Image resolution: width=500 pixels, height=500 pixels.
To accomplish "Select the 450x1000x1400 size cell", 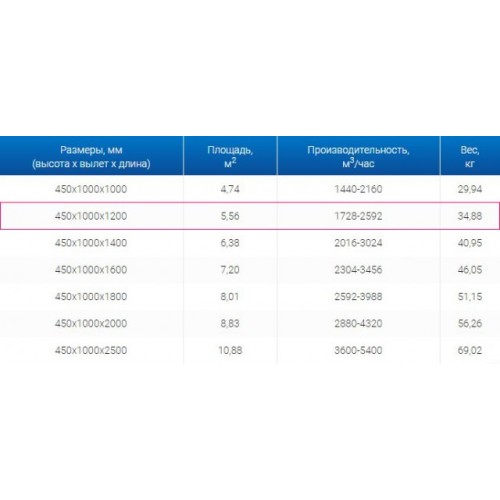I will (91, 243).
